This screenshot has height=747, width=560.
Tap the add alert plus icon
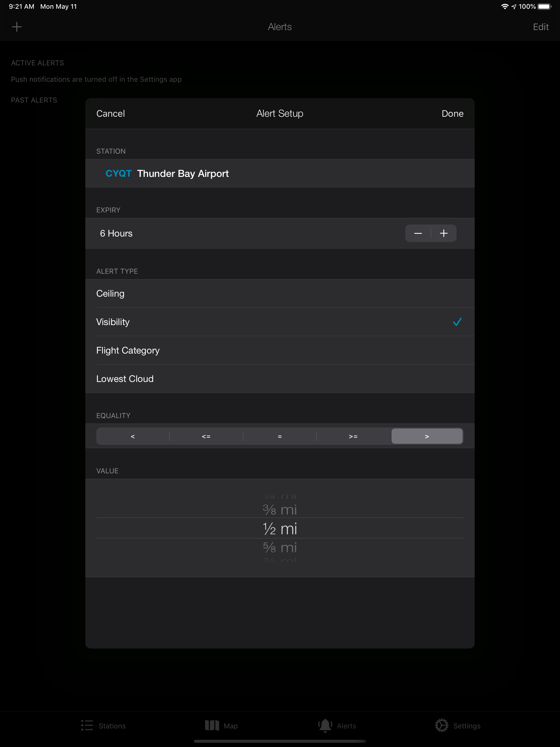17,27
